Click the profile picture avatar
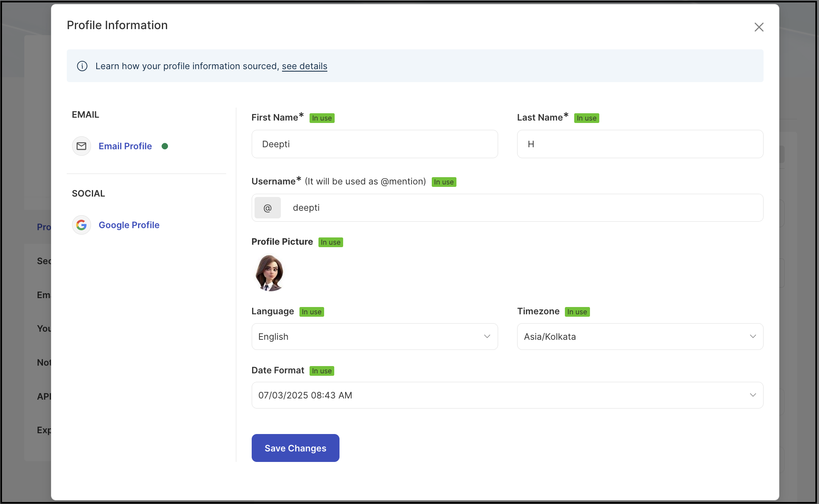The height and width of the screenshot is (504, 819). (x=269, y=273)
